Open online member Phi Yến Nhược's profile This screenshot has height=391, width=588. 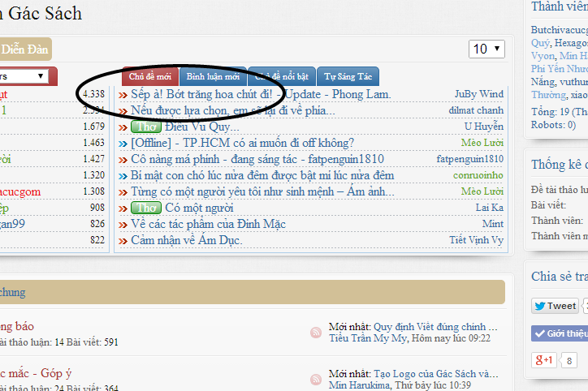point(559,69)
